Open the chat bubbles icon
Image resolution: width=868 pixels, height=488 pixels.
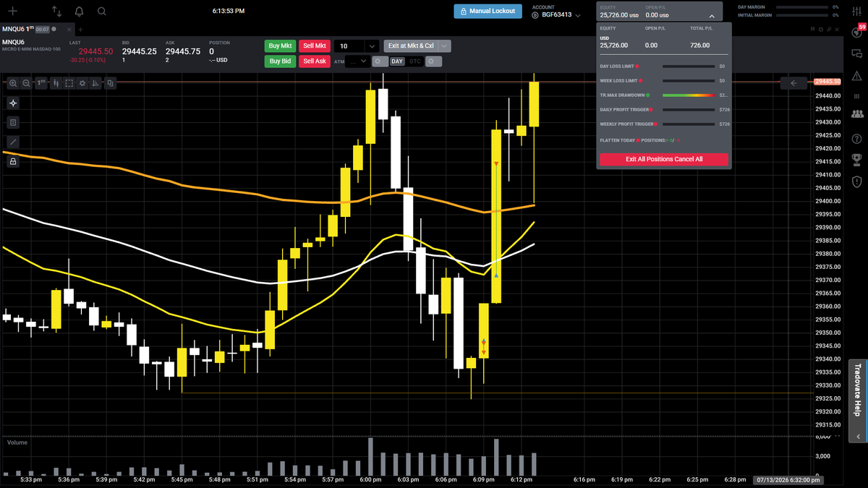(x=857, y=53)
